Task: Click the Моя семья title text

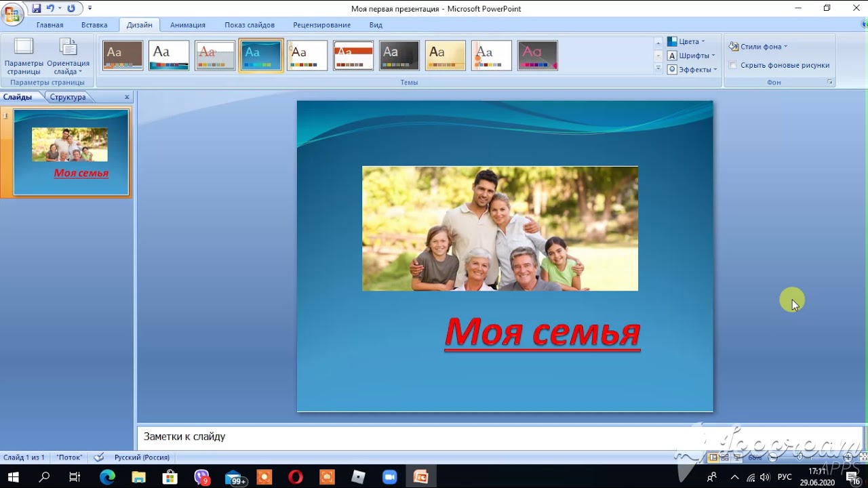Action: 542,332
